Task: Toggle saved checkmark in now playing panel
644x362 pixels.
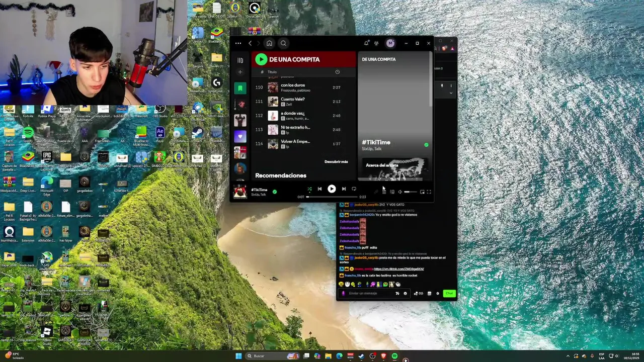Action: tap(426, 145)
